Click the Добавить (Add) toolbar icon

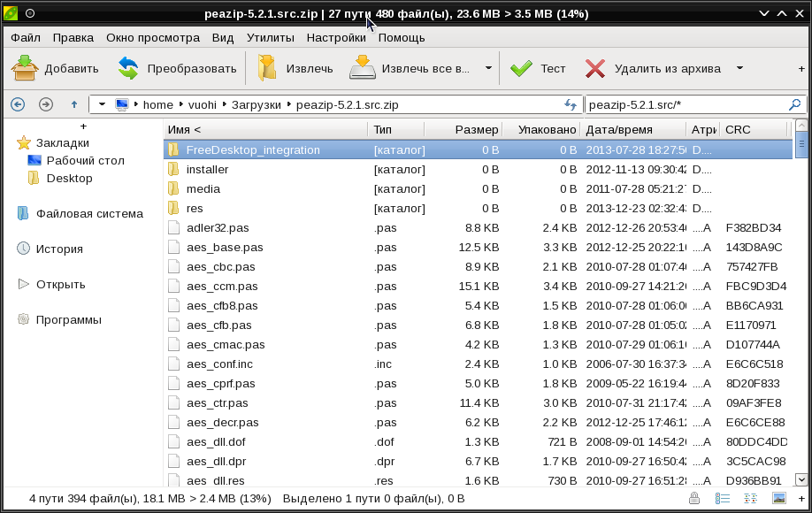pyautogui.click(x=25, y=68)
